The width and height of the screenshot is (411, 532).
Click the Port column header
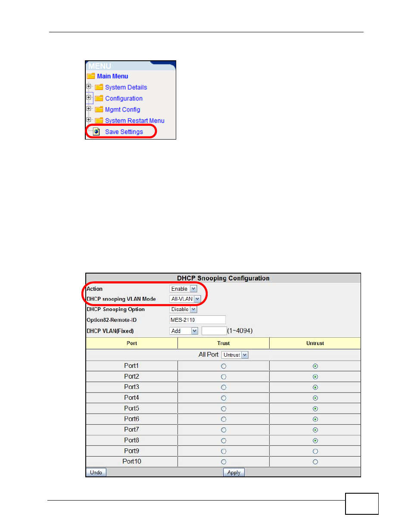pyautogui.click(x=132, y=343)
